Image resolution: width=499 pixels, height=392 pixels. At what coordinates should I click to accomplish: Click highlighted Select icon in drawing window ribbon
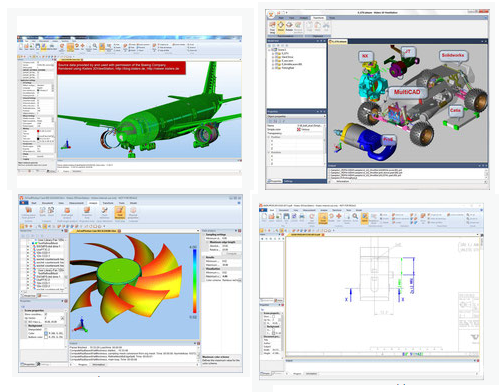coord(364,218)
